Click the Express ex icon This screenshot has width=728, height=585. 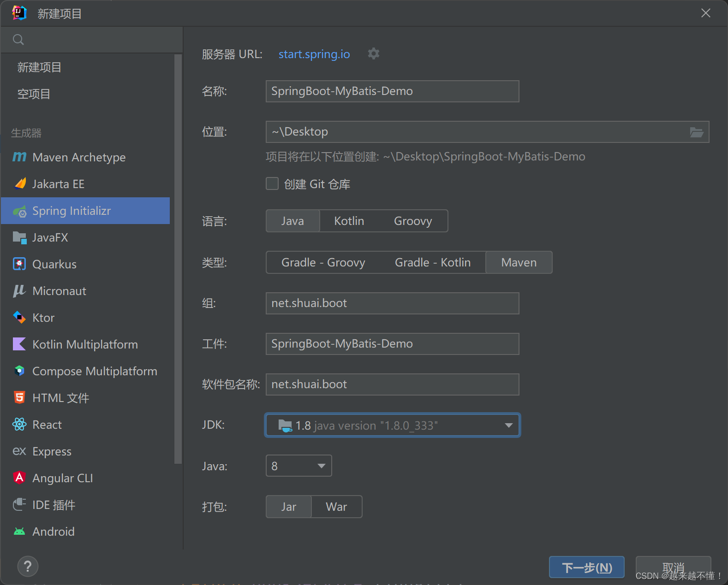(x=19, y=451)
